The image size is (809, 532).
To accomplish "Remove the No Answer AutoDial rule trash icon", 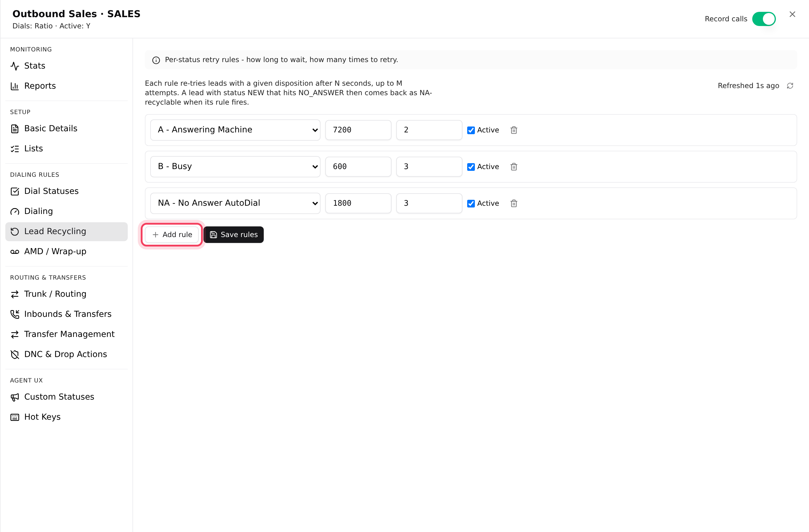I will [x=514, y=204].
